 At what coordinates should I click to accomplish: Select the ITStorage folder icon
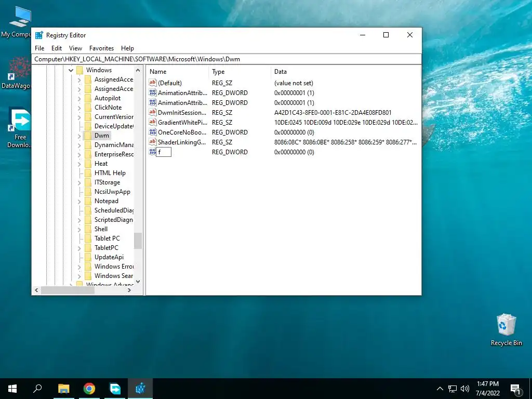pos(88,182)
